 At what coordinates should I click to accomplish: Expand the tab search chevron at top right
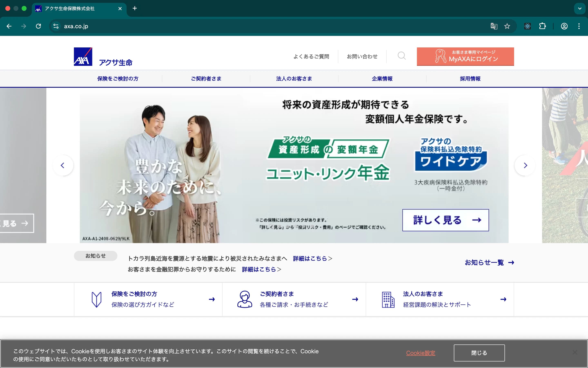(580, 9)
